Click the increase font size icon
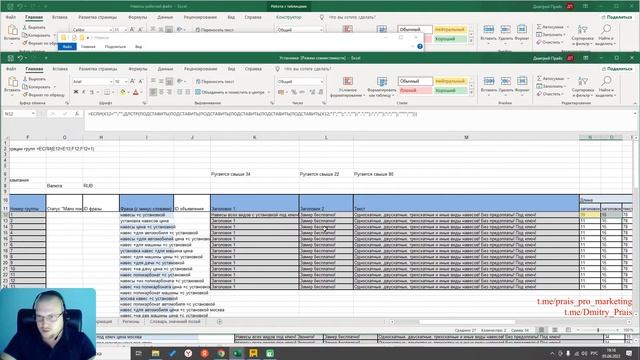640x360 pixels. tap(133, 82)
